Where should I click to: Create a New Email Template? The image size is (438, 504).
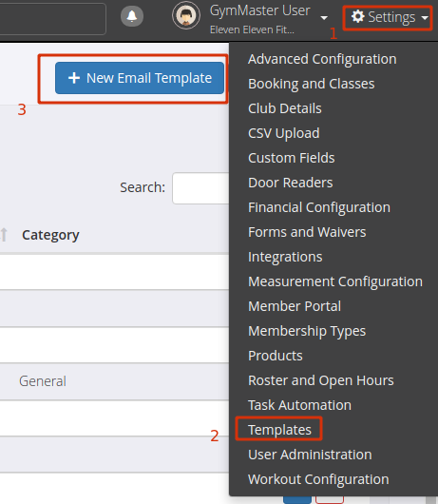coord(140,78)
